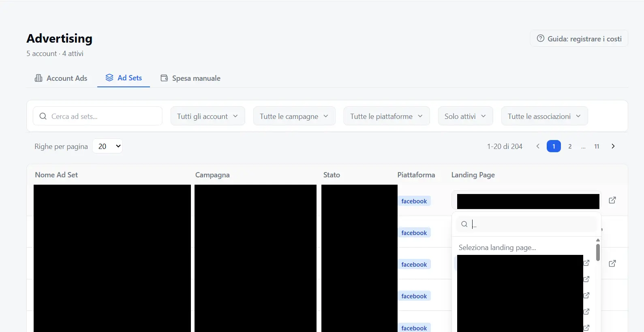Click the Cerca ad sets search field
Screen dimensions: 644x332
coord(98,116)
